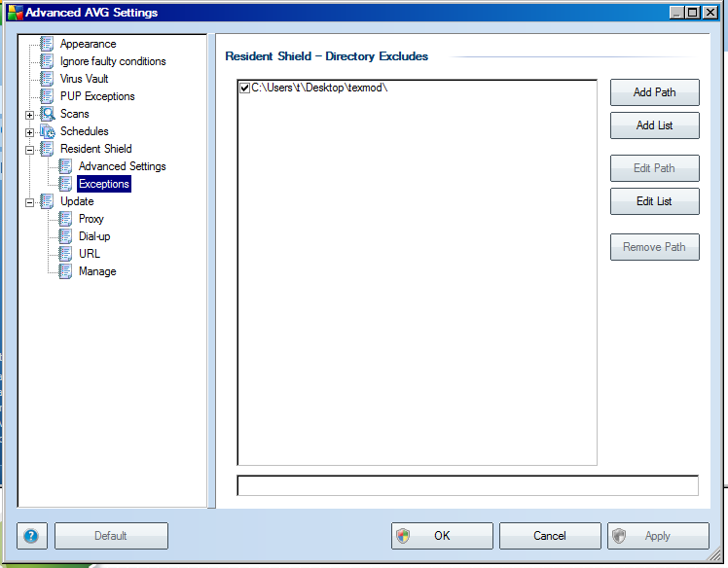This screenshot has height=568, width=728.
Task: Select the C:\Users\t\Desktop\texmod\ path entry
Action: (319, 88)
